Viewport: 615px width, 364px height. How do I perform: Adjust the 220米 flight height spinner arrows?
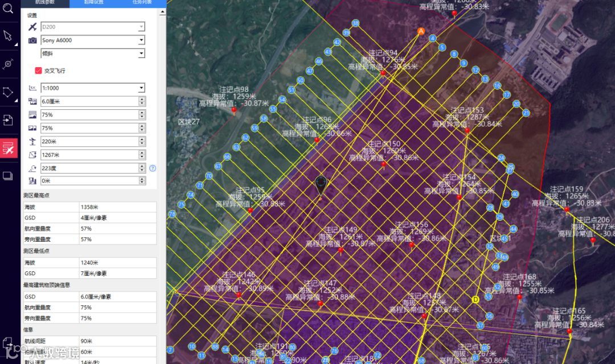[142, 142]
